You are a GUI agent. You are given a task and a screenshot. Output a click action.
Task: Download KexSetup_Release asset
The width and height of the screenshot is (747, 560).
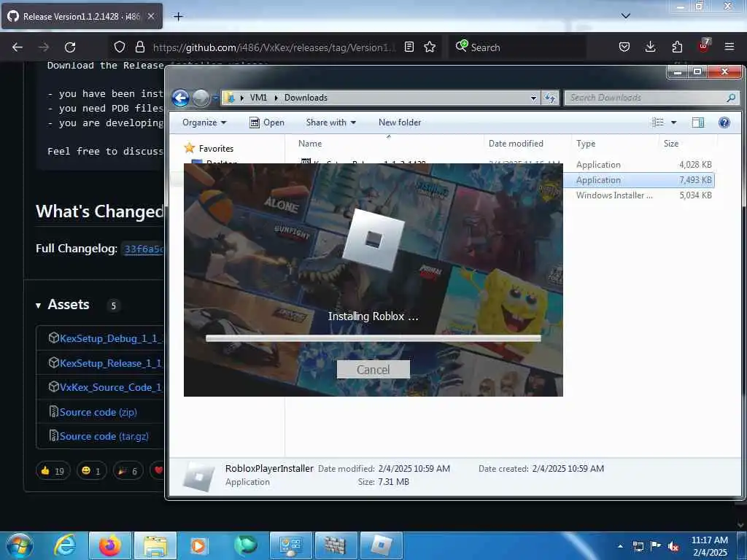pyautogui.click(x=111, y=363)
